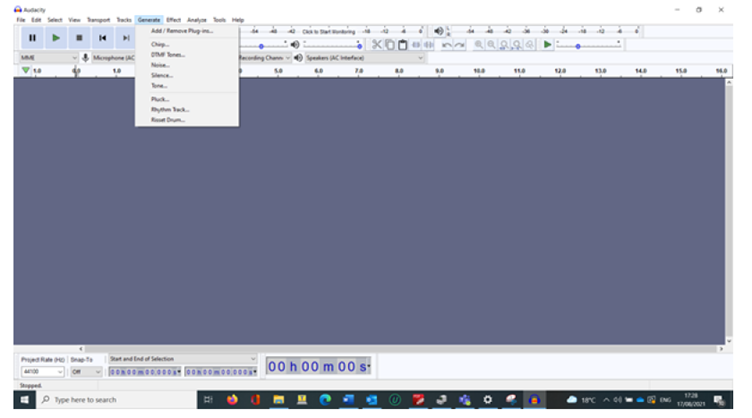Open Firefox from the taskbar
The image size is (752, 418).
tap(232, 400)
